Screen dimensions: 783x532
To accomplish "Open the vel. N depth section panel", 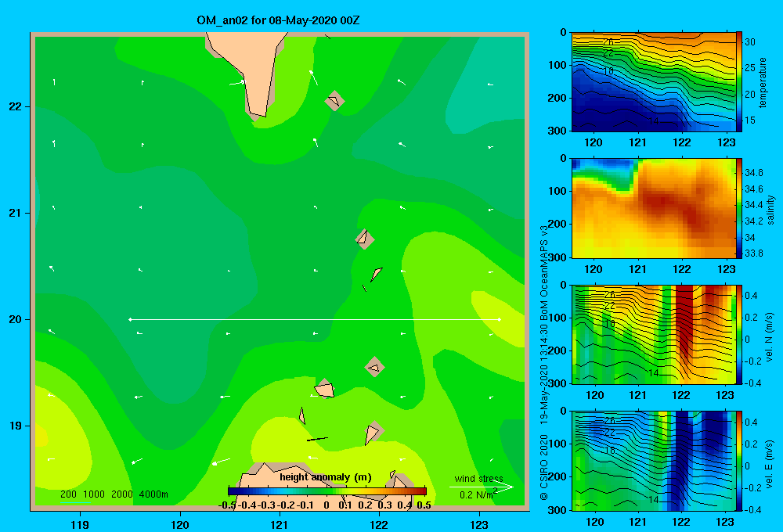I will coord(654,334).
